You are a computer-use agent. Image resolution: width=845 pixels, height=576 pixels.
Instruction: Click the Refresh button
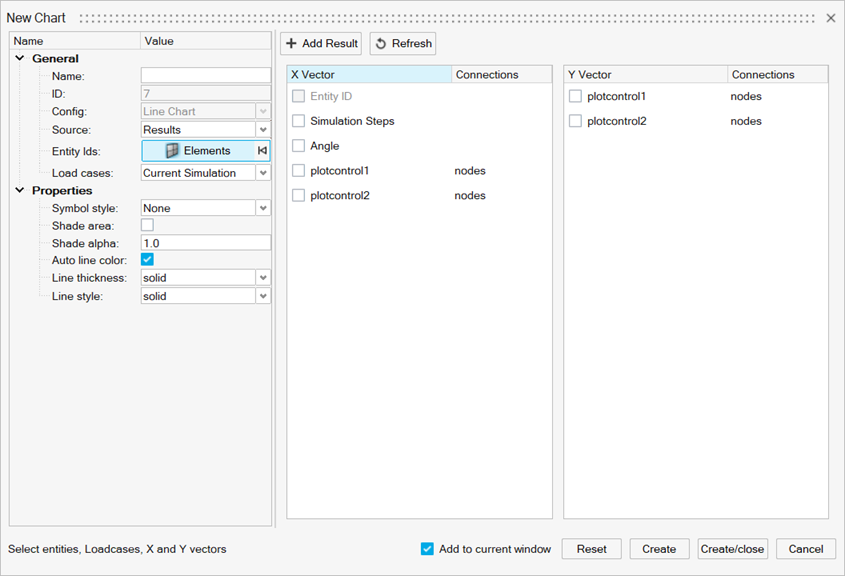click(x=403, y=43)
